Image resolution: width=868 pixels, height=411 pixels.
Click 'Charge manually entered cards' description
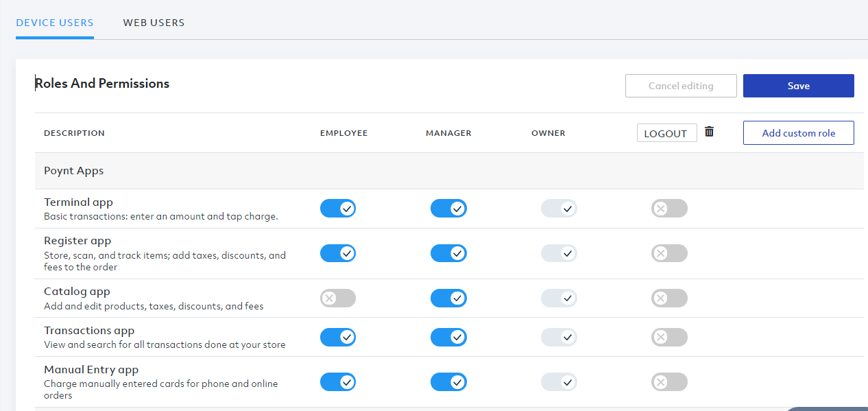pos(161,389)
